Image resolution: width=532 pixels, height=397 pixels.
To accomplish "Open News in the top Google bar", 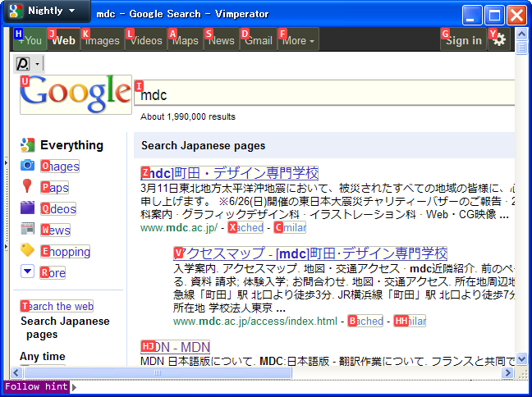I will tap(221, 40).
